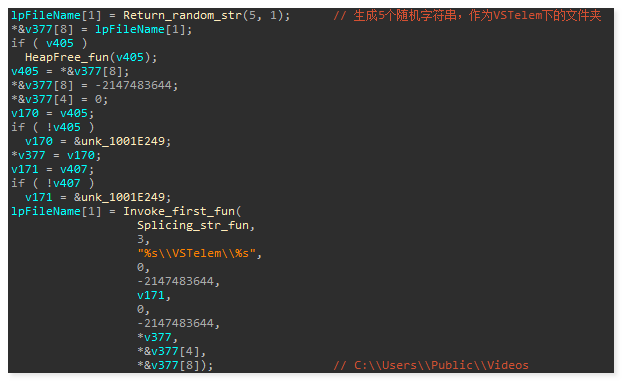
Task: Select Splicing_str_fun argument
Action: tap(193, 225)
